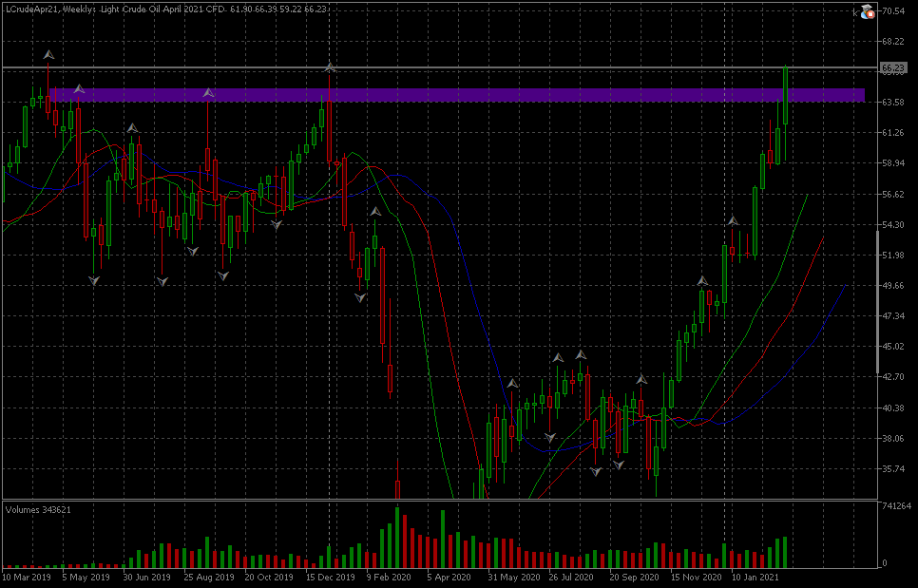Click the 'Volumes 343621' indicator label

[x=38, y=509]
